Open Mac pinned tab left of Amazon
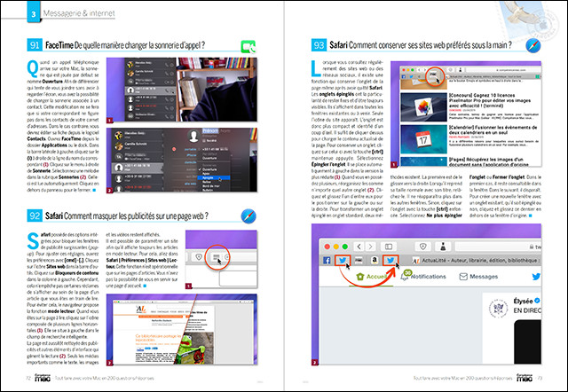568x392 pixels. pos(359,260)
